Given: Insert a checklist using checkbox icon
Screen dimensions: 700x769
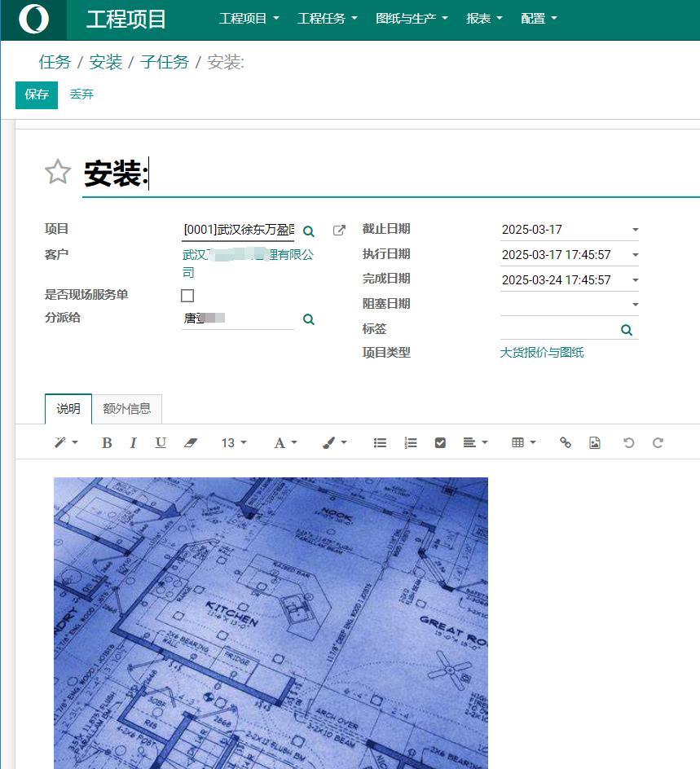Looking at the screenshot, I should (x=441, y=442).
